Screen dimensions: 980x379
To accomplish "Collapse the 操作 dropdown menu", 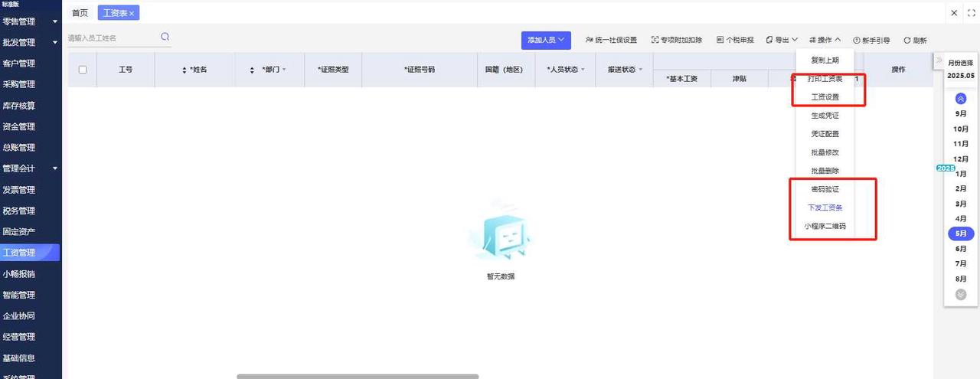I will coord(825,40).
